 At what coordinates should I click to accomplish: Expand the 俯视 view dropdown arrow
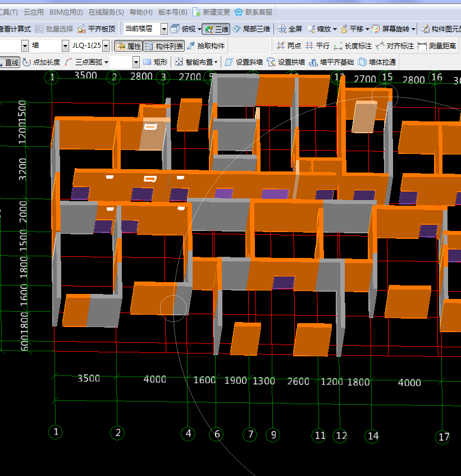tap(199, 29)
